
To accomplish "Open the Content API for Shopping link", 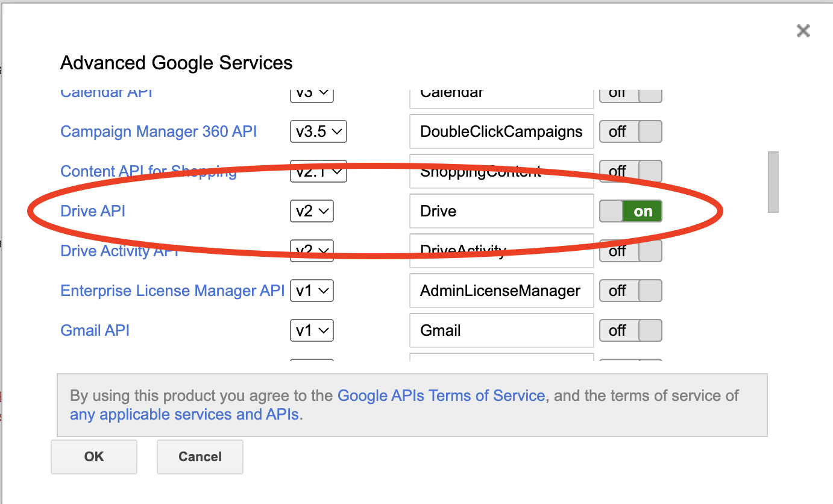I will (148, 171).
